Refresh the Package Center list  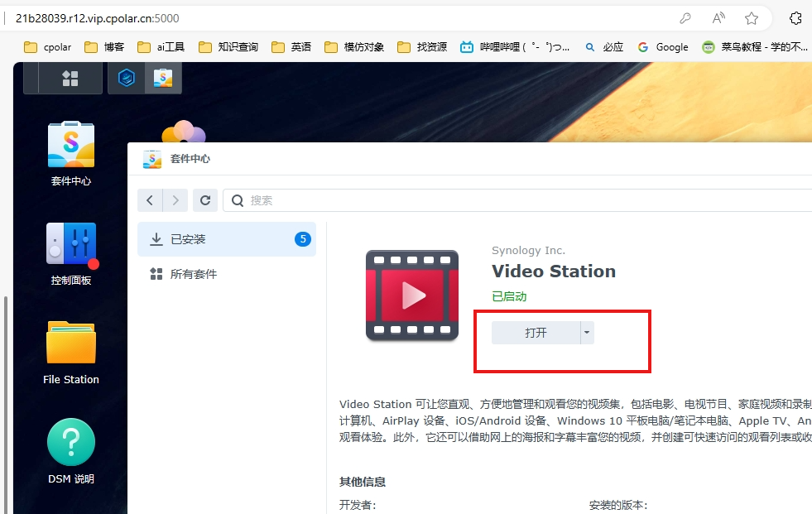(x=205, y=200)
